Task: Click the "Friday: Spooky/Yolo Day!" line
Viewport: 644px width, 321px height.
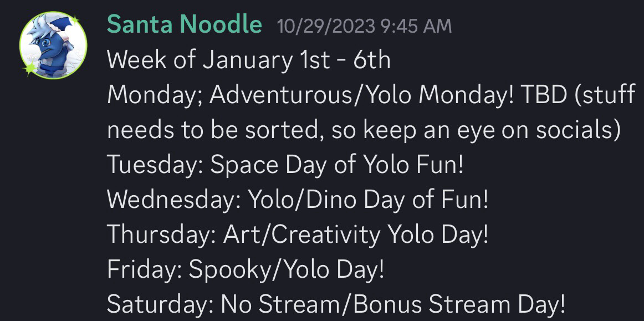Action: click(x=246, y=270)
